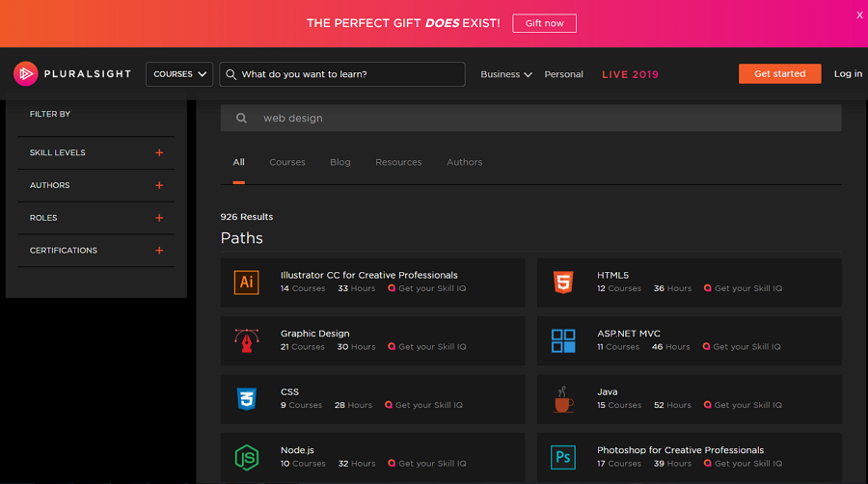This screenshot has height=484, width=868.
Task: Click the magnifier icon beside web design
Action: [x=241, y=118]
